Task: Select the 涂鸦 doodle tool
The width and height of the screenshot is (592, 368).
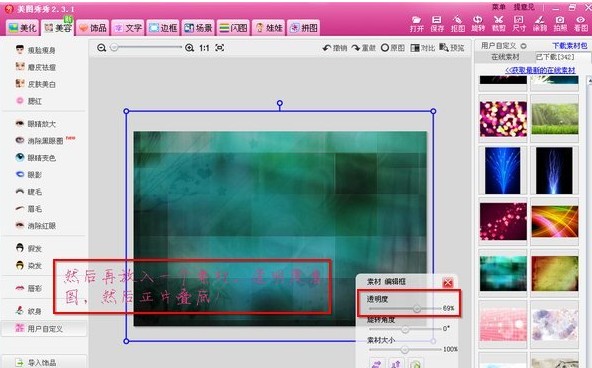Action: tap(540, 24)
